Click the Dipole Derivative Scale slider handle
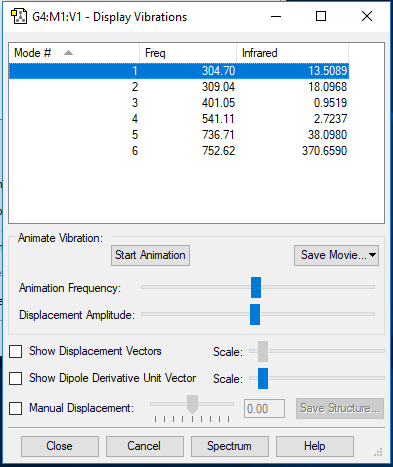The image size is (393, 467). 263,378
